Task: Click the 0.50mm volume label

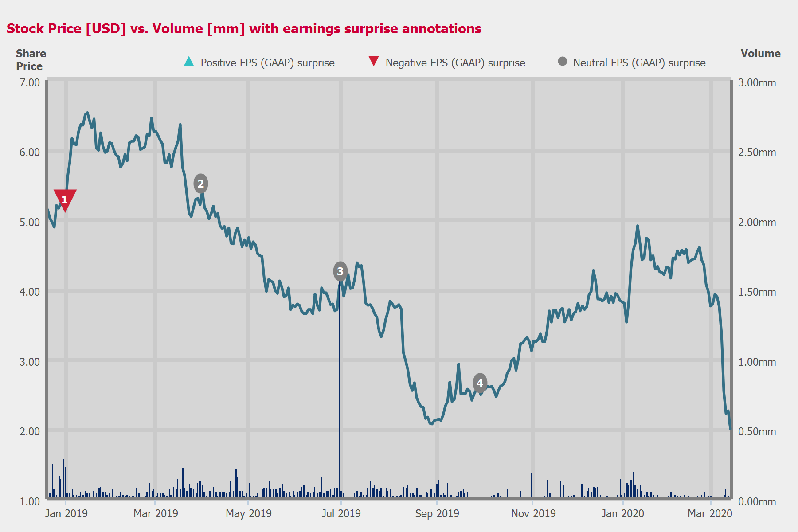Action: tap(757, 432)
